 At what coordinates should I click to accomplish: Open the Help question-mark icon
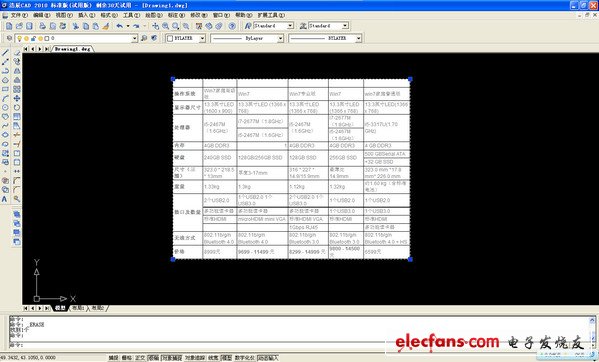coord(232,26)
